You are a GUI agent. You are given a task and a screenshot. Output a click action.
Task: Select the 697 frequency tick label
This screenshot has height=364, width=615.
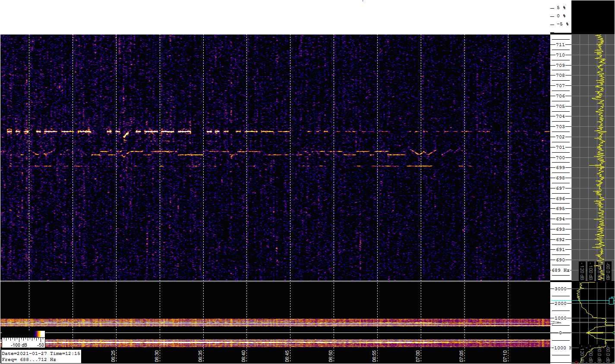tap(561, 188)
